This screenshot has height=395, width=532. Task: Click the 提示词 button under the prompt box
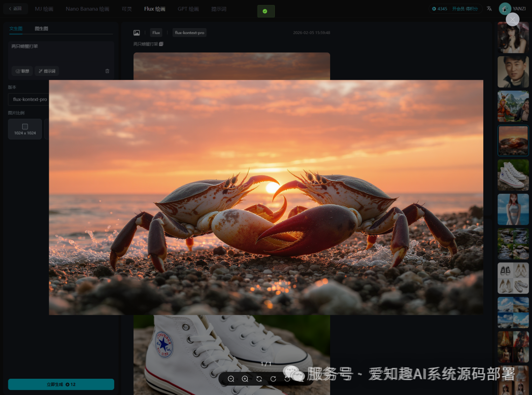tap(47, 71)
